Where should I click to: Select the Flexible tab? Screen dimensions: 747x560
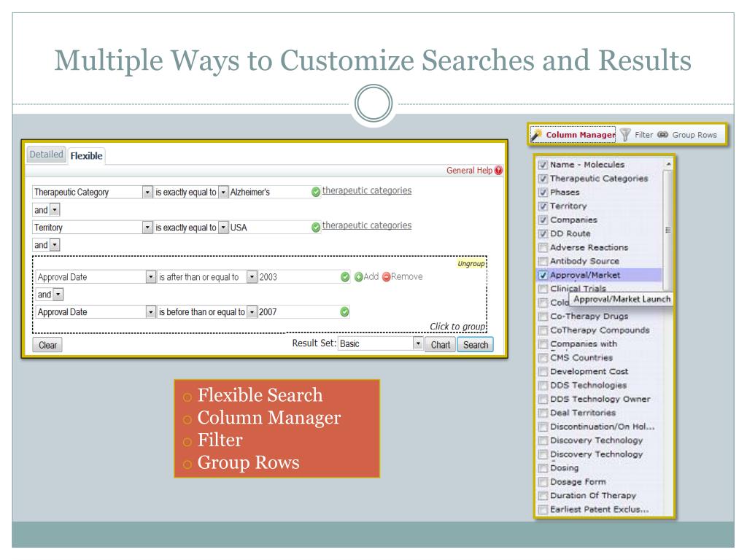pos(86,156)
